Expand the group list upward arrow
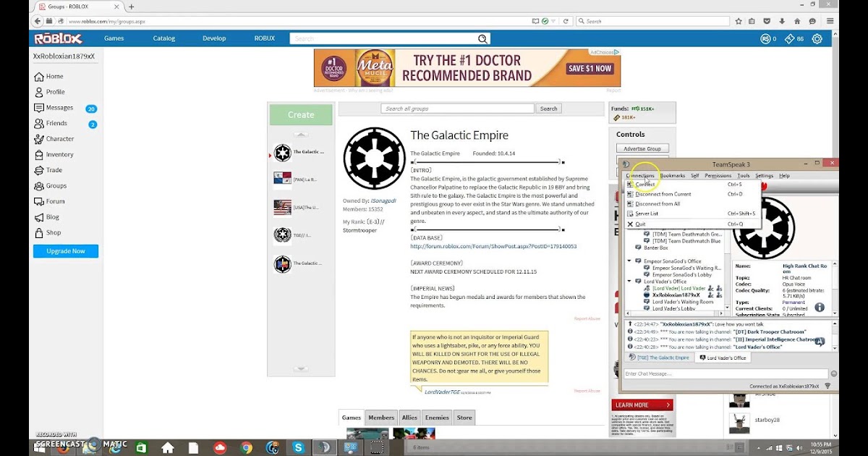The width and height of the screenshot is (868, 456). [x=301, y=135]
